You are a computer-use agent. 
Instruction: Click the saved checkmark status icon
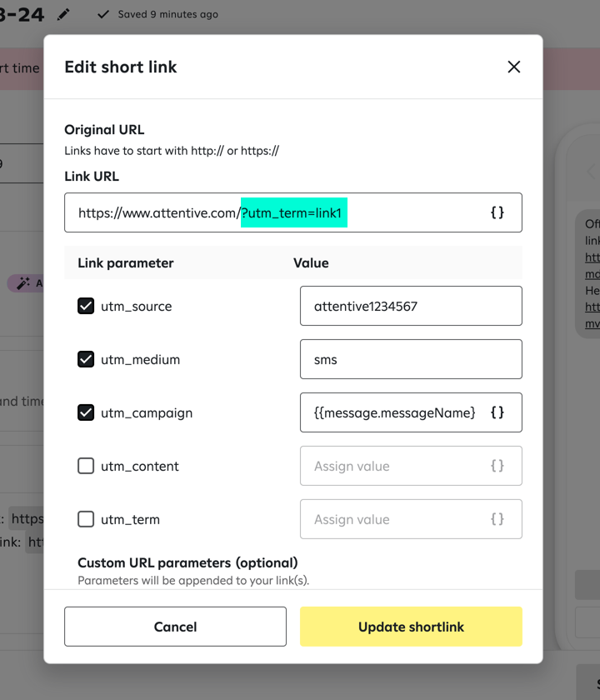click(x=103, y=14)
